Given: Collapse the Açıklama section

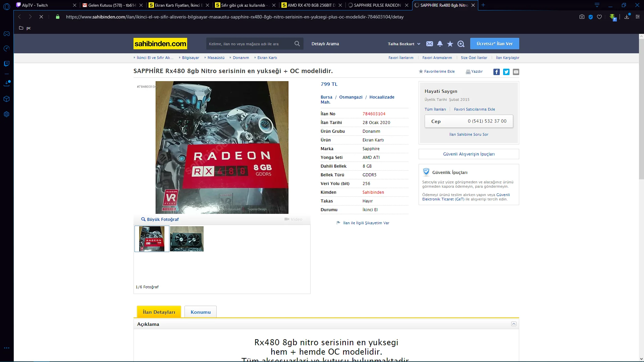Looking at the screenshot, I should (514, 324).
